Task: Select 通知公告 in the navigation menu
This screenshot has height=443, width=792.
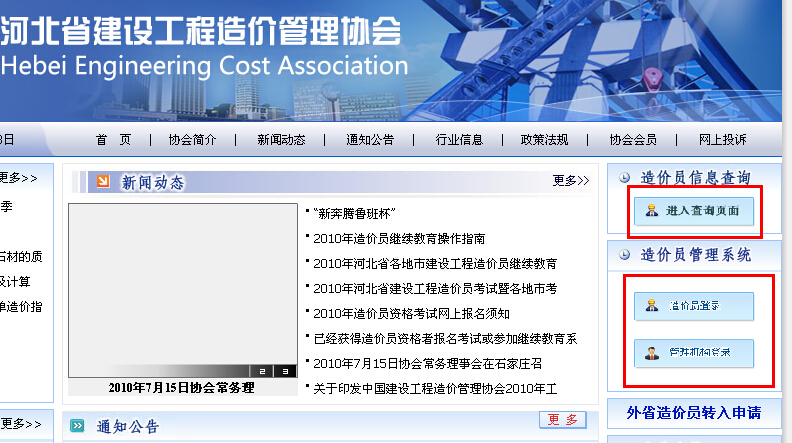Action: (x=370, y=140)
